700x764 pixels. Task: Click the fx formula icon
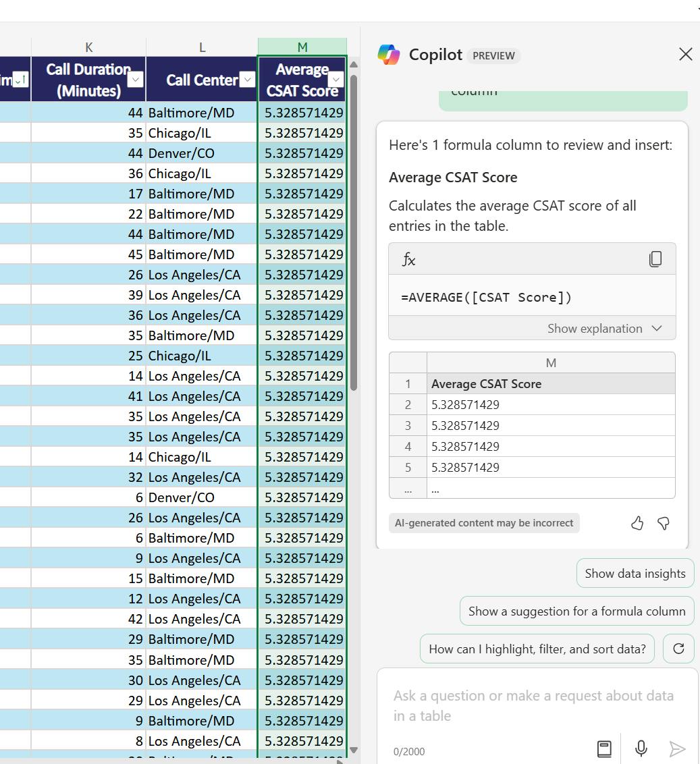point(408,259)
